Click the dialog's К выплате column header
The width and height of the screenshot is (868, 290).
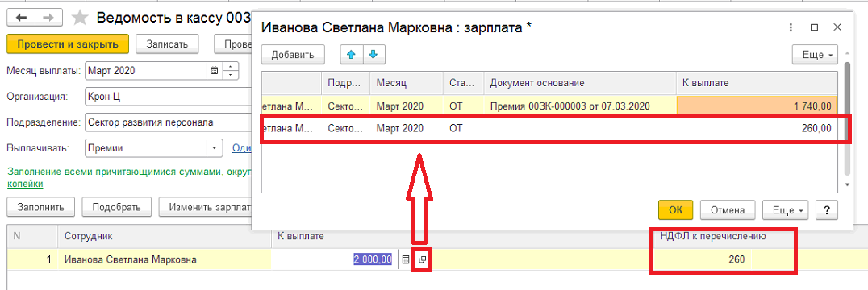(x=757, y=83)
